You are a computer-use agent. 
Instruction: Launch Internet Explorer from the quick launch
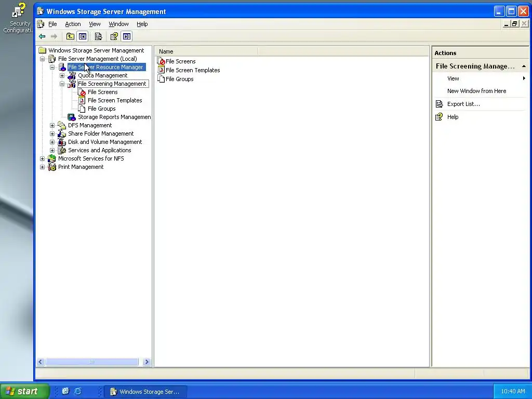click(x=78, y=391)
